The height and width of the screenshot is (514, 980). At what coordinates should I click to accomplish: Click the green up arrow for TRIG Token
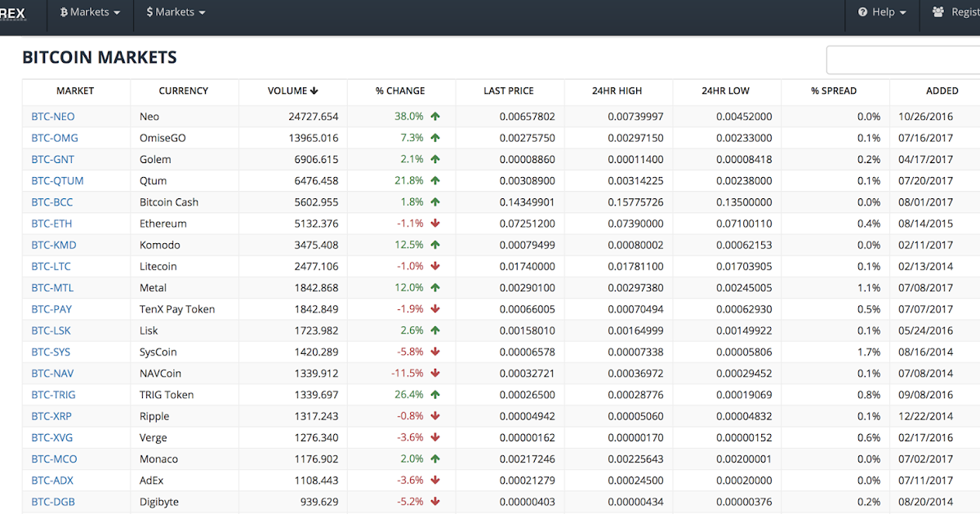coord(435,395)
